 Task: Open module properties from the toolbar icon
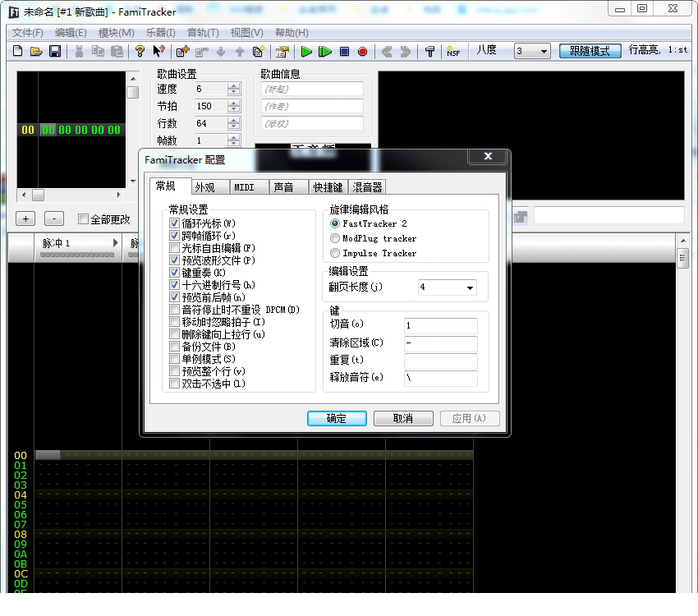(x=282, y=52)
